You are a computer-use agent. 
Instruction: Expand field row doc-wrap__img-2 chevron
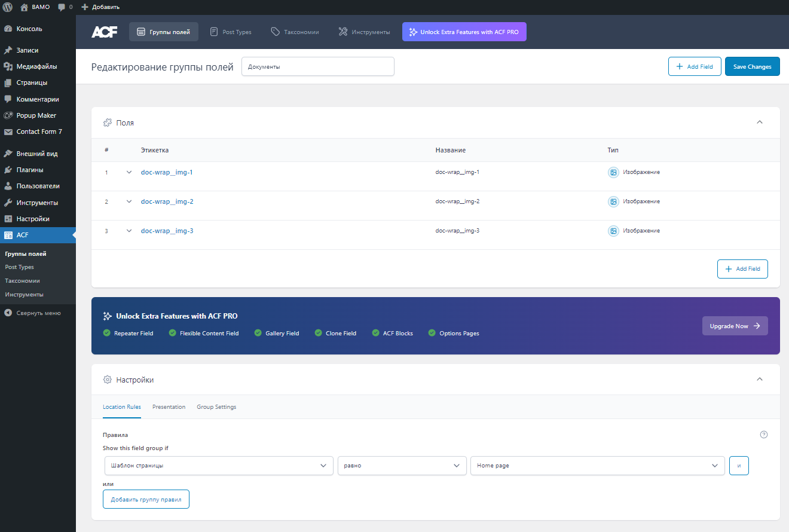pos(129,201)
